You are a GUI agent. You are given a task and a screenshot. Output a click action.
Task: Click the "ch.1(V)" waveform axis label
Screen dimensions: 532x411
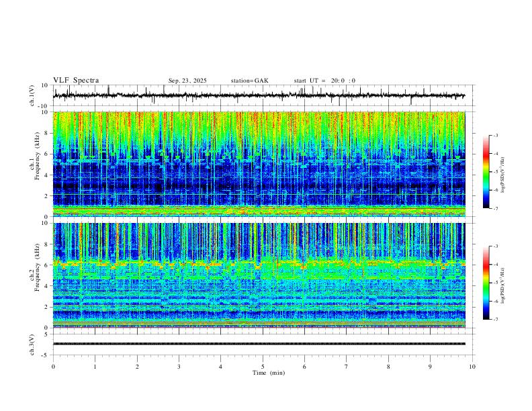32,95
